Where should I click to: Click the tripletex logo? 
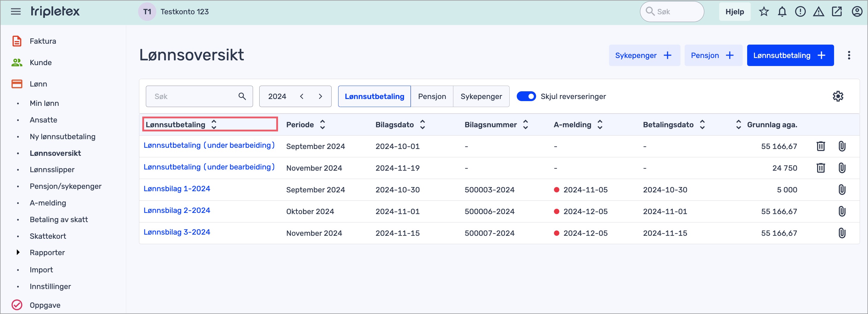pyautogui.click(x=55, y=11)
